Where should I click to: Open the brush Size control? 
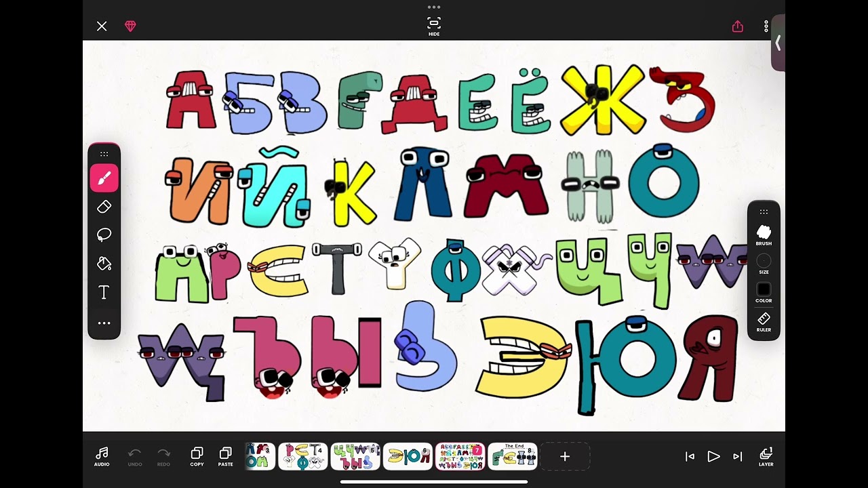tap(764, 264)
